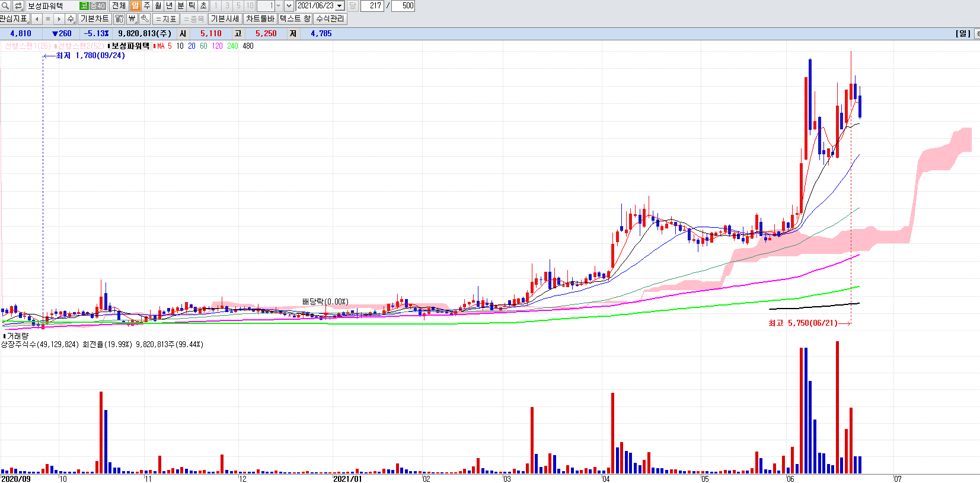Click the volume 9,820,813(주)
980x483 pixels.
click(x=145, y=34)
